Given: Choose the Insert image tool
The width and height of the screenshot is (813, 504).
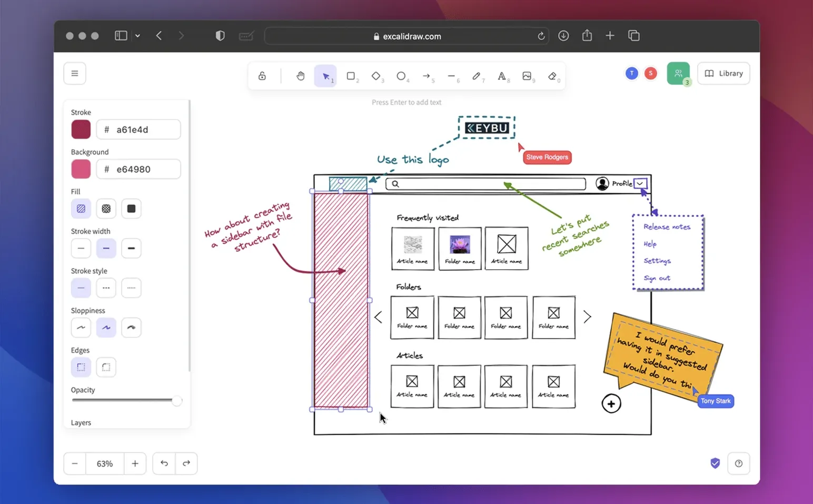Looking at the screenshot, I should tap(527, 76).
